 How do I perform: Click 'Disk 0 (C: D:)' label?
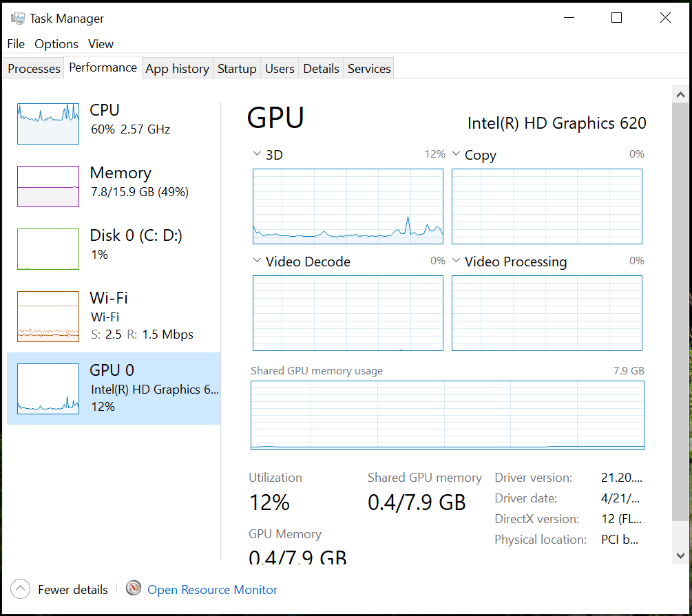coord(136,235)
